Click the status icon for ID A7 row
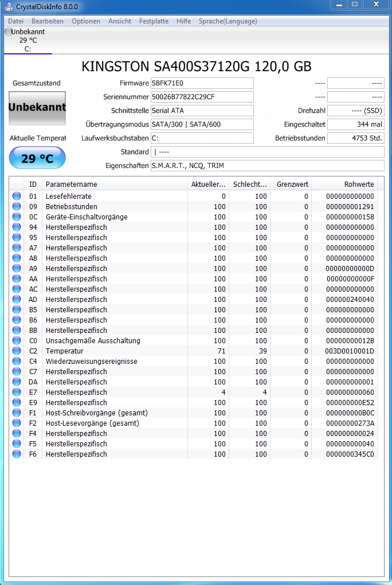This screenshot has width=392, height=585. point(17,248)
